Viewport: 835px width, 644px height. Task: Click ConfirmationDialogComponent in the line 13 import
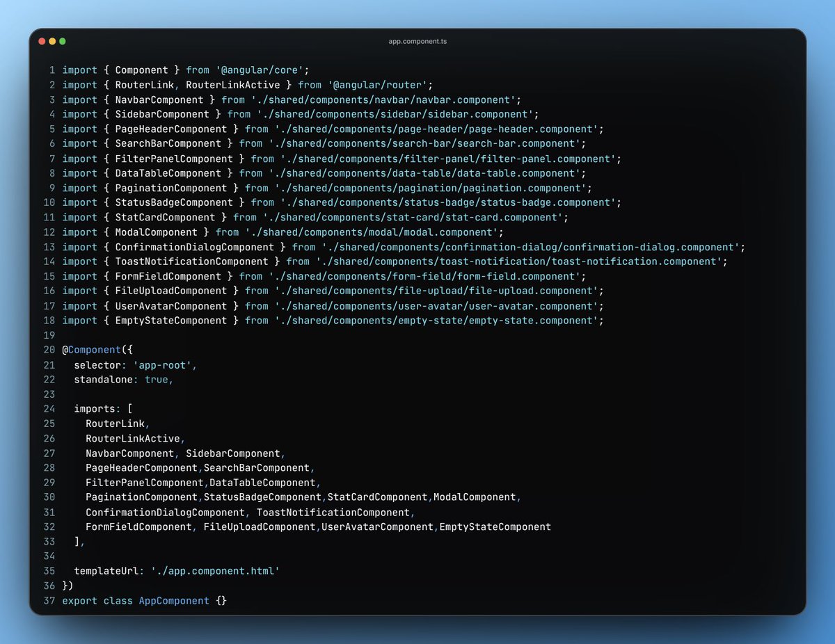pos(194,247)
